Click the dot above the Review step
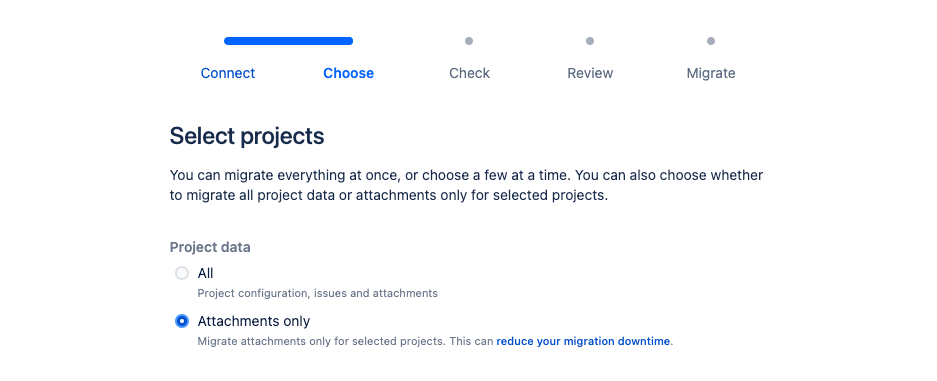The height and width of the screenshot is (381, 937). click(x=590, y=41)
